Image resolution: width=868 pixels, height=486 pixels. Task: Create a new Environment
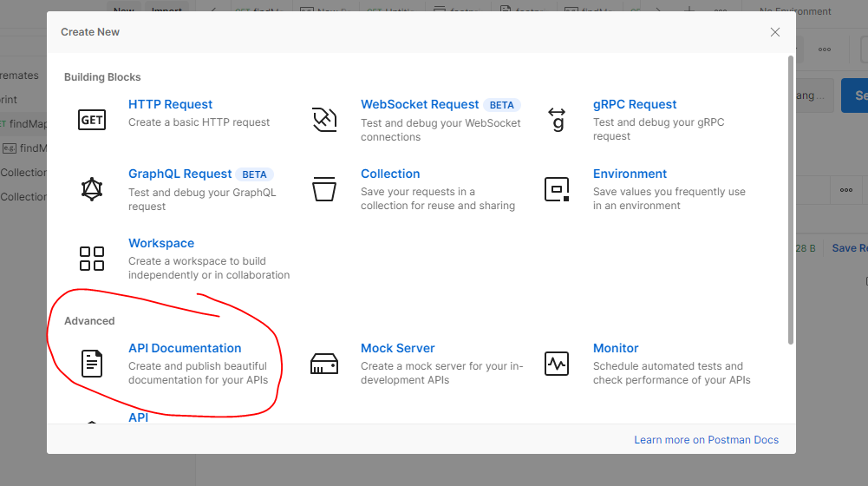tap(630, 174)
